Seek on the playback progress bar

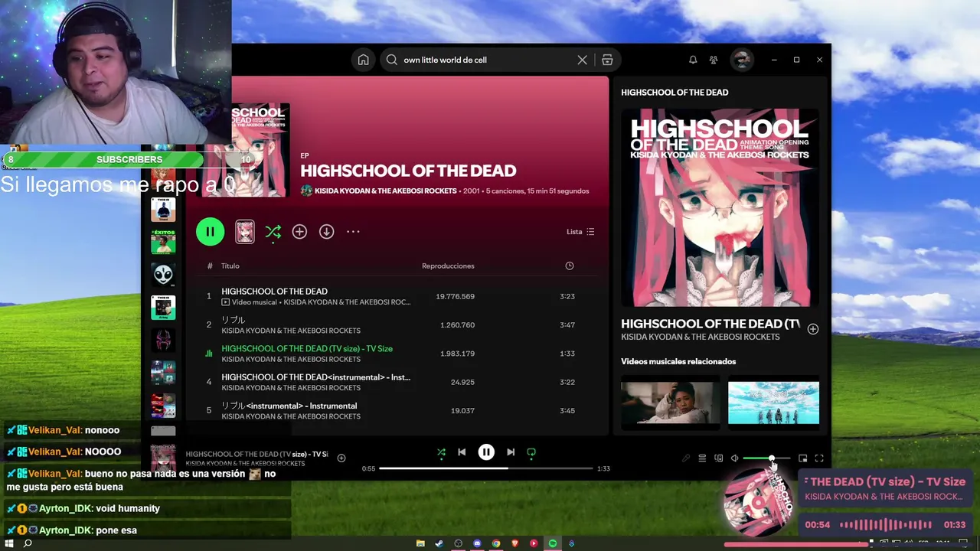[x=486, y=468]
